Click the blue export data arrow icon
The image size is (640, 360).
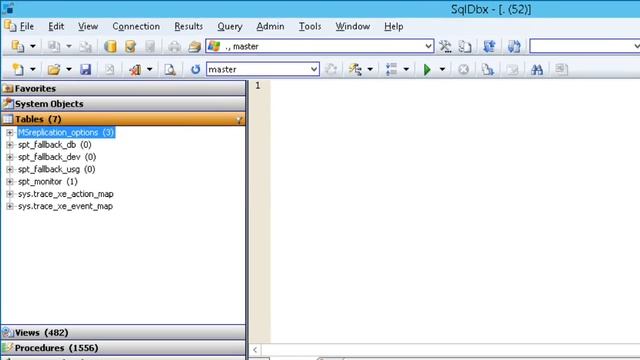[x=489, y=47]
